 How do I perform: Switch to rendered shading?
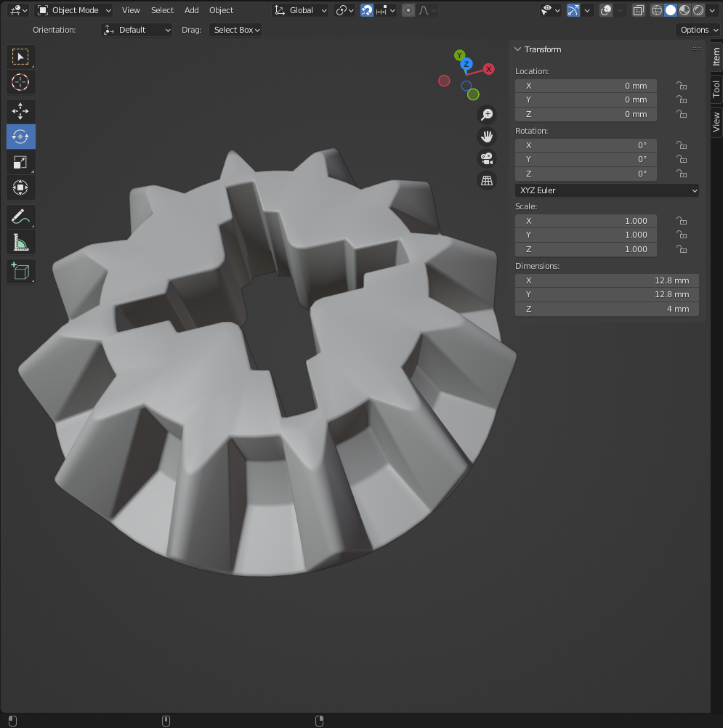(x=698, y=10)
